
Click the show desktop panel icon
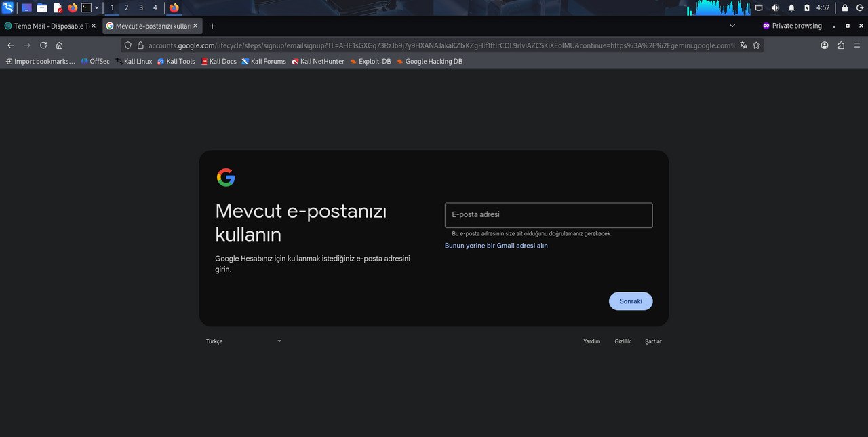pyautogui.click(x=26, y=7)
